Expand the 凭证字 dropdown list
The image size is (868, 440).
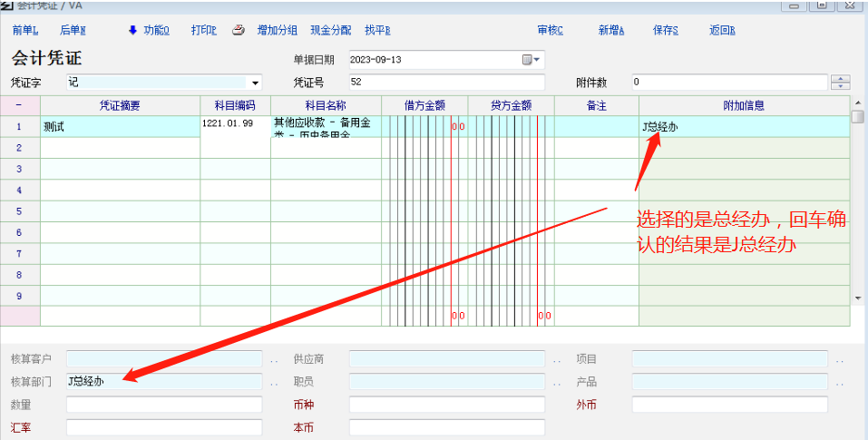255,83
